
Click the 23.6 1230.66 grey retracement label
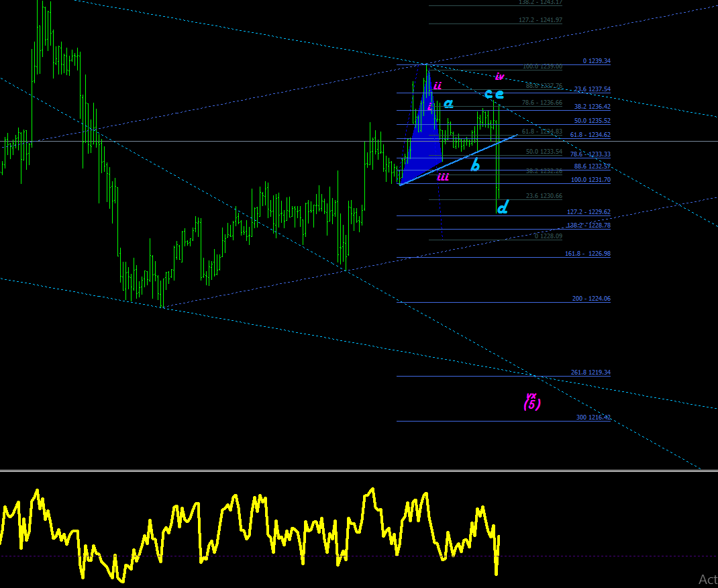[544, 195]
